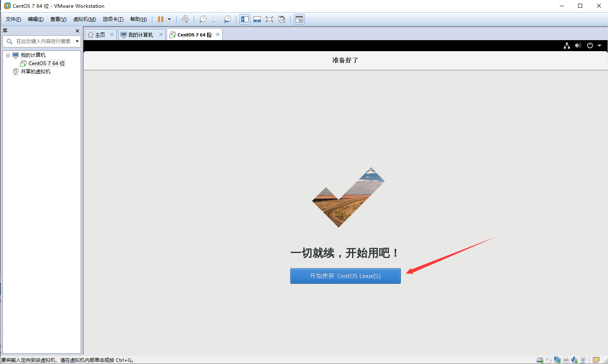Open the 文件(F) menu
The width and height of the screenshot is (608, 364).
(x=14, y=19)
